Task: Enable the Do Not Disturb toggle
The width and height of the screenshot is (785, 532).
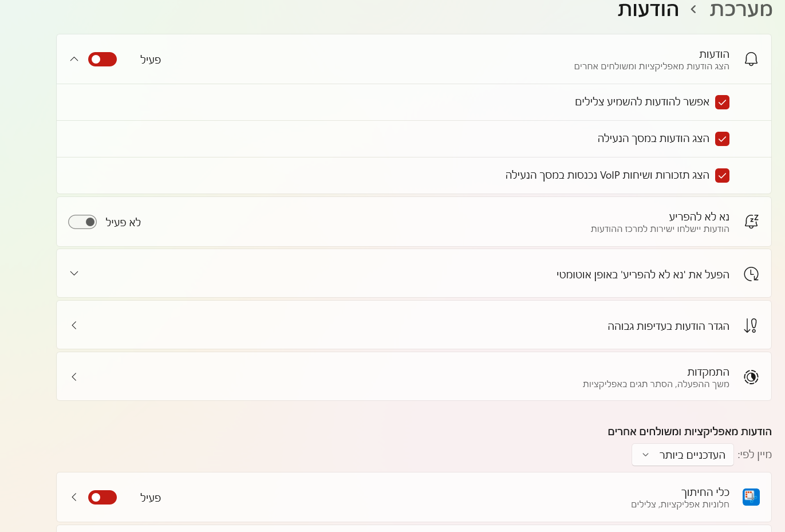Action: pos(82,222)
